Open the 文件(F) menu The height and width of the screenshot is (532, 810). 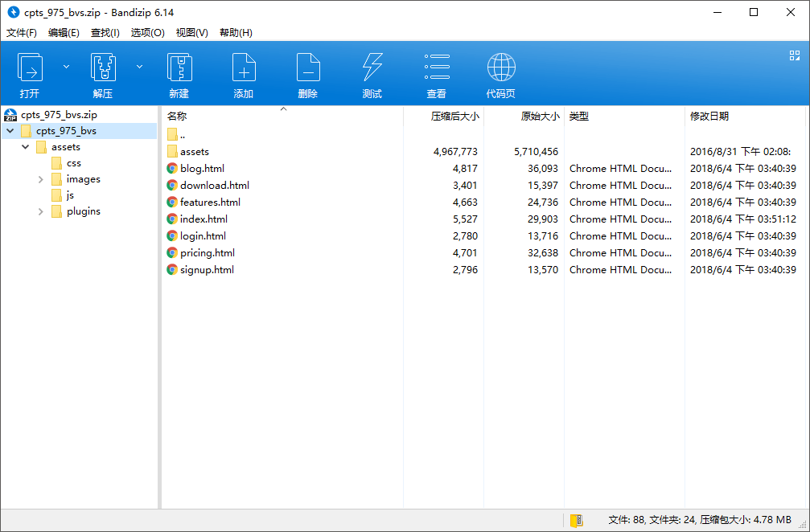(22, 33)
